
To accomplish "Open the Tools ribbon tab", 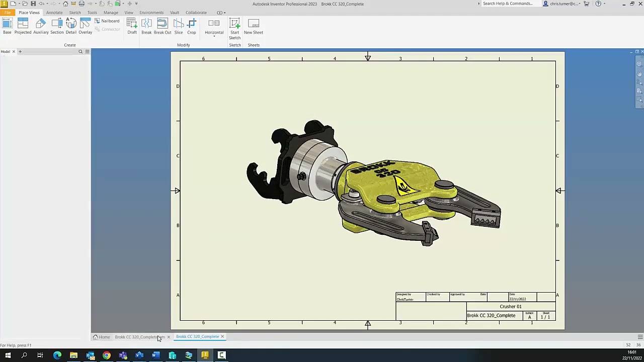I will [92, 13].
